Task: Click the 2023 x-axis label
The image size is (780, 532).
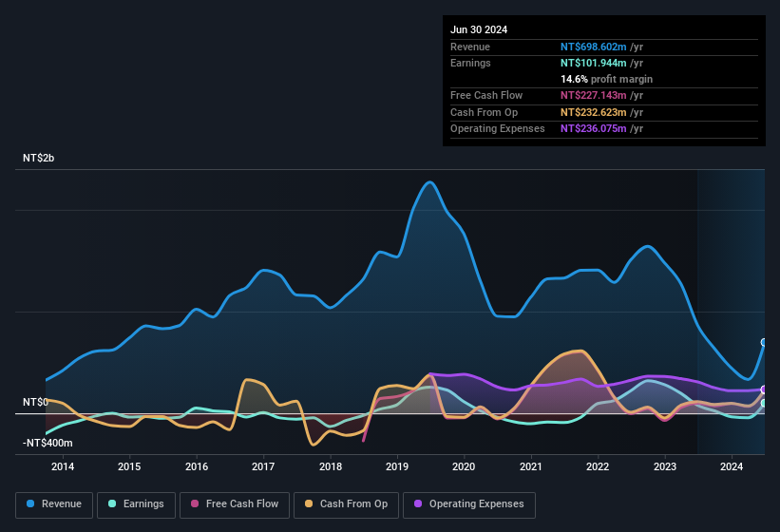Action: (x=665, y=466)
